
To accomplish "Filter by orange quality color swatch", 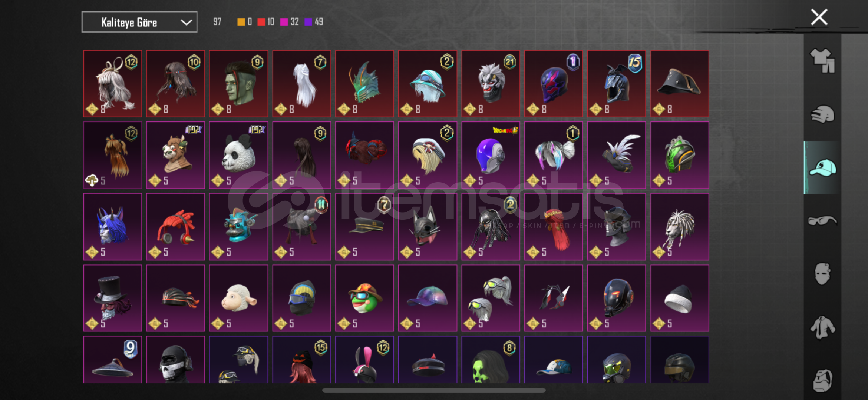I will 241,22.
